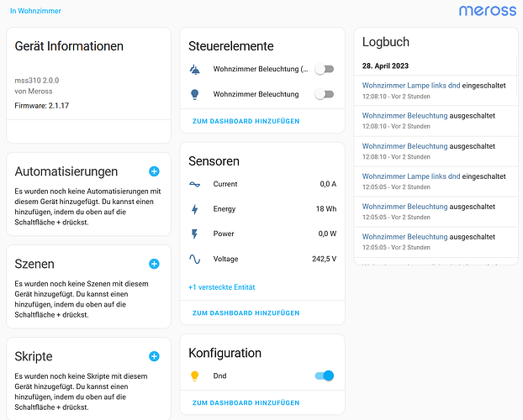Click the Power flash icon
523x420 pixels.
pos(195,234)
